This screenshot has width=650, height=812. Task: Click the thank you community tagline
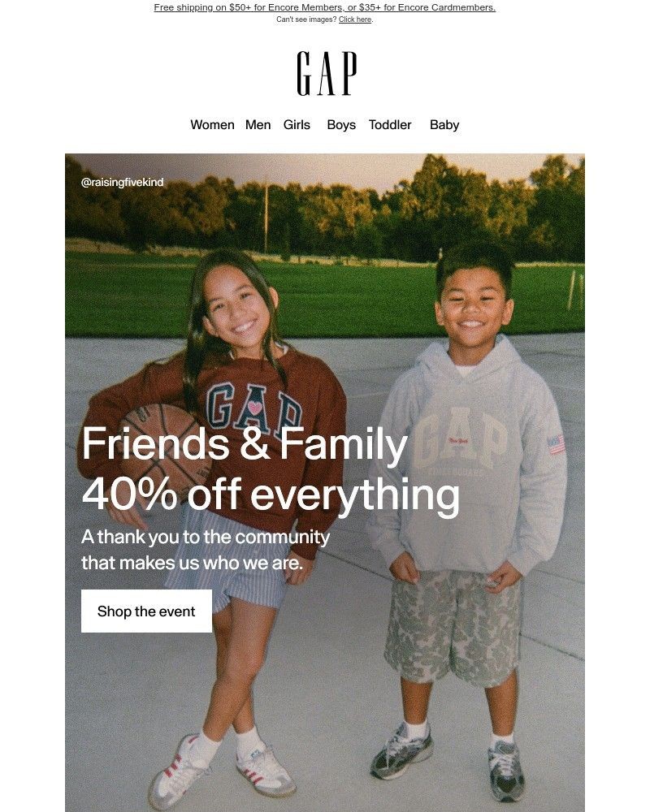pyautogui.click(x=206, y=550)
